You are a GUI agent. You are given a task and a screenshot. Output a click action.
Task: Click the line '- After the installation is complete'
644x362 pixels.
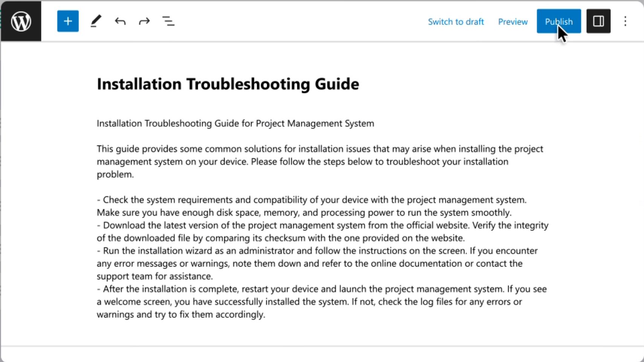322,302
